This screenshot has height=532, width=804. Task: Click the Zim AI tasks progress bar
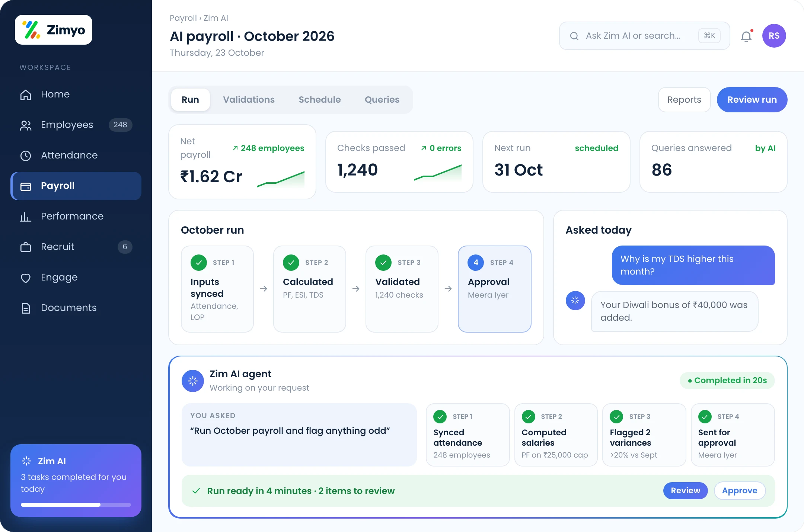76,505
